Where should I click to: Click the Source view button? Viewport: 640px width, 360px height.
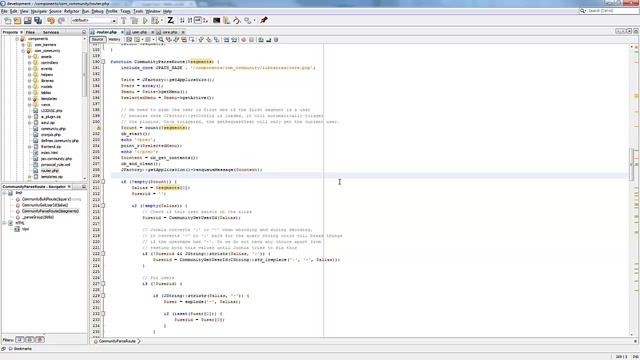[98, 40]
